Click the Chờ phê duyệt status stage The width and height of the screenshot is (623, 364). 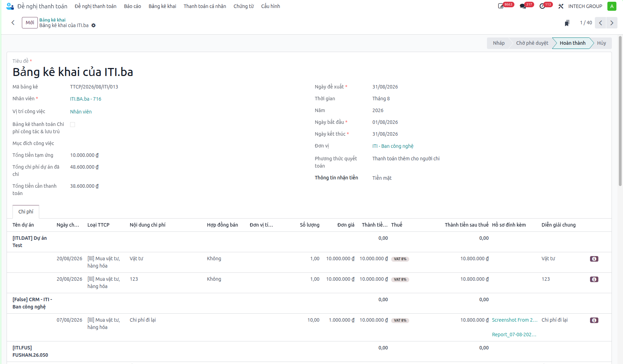532,43
